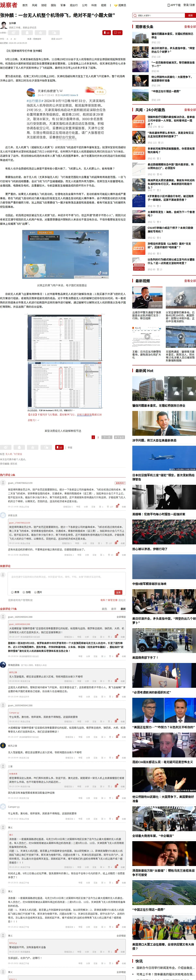Click 查看全部 next to 最新视频
The image size is (196, 980).
point(190,281)
